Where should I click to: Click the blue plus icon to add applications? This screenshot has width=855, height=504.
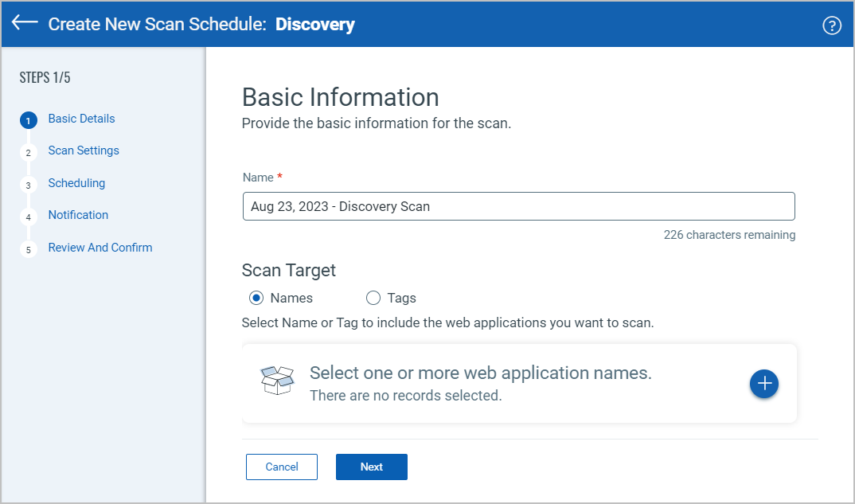click(763, 383)
